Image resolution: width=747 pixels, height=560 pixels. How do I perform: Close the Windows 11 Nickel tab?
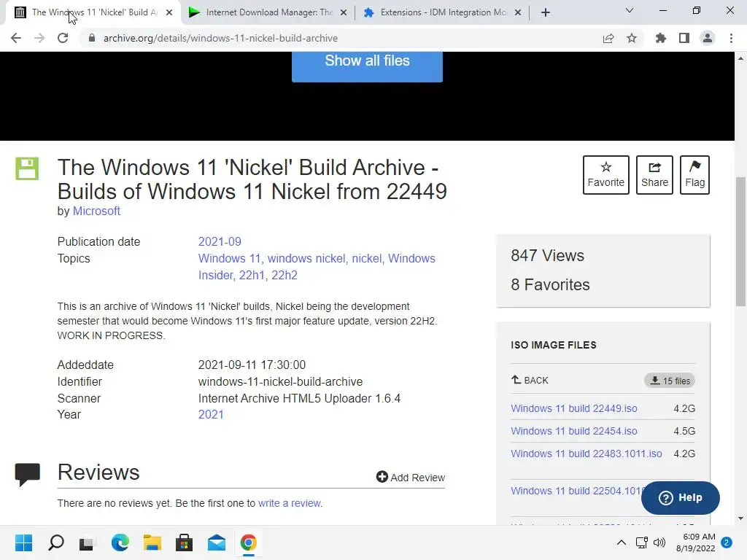169,12
